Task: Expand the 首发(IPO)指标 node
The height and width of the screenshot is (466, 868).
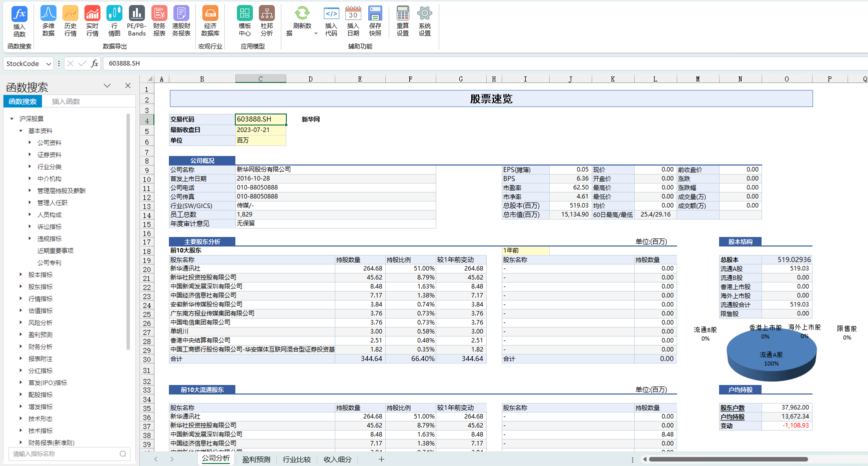Action: coord(21,383)
